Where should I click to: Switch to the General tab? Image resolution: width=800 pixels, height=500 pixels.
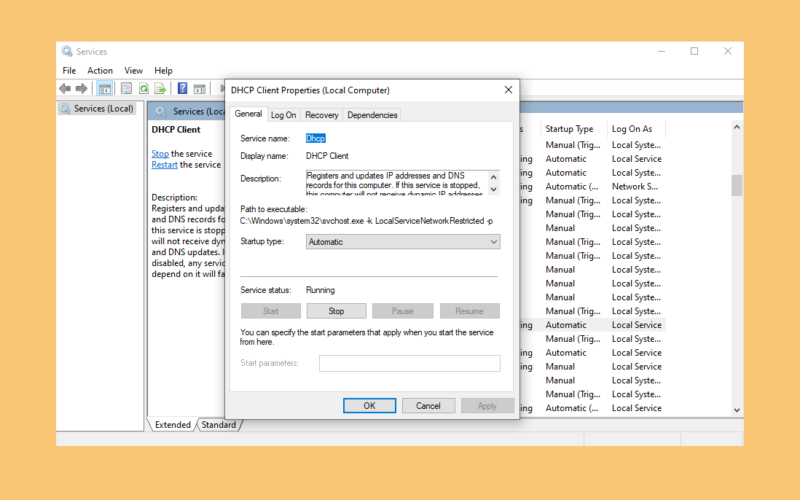pos(248,114)
